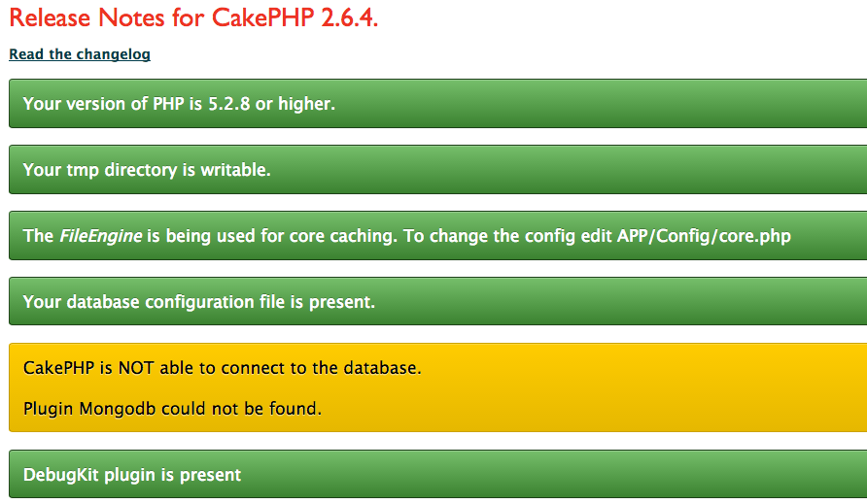Select the FileEngine core caching notice
Screen dimensions: 867x504
click(438, 235)
